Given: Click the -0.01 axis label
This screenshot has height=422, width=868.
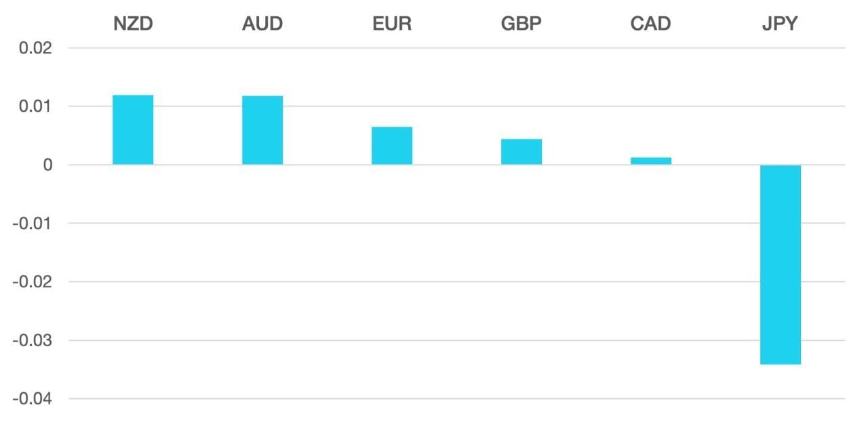Looking at the screenshot, I should (32, 223).
